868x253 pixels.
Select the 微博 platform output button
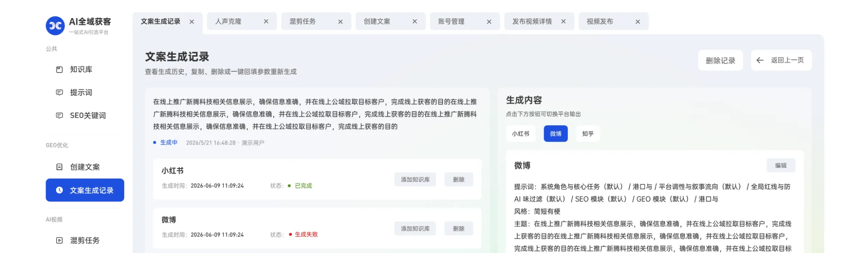pyautogui.click(x=556, y=134)
